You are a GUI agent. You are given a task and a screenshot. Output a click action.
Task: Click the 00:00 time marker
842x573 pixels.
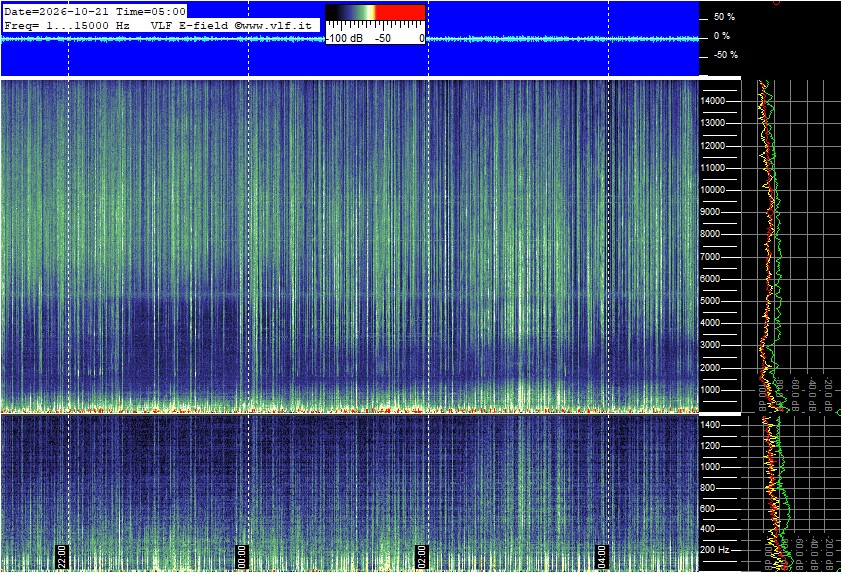point(242,557)
